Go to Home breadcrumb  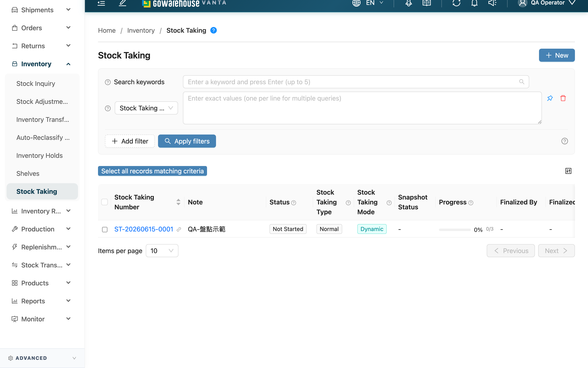(x=107, y=30)
